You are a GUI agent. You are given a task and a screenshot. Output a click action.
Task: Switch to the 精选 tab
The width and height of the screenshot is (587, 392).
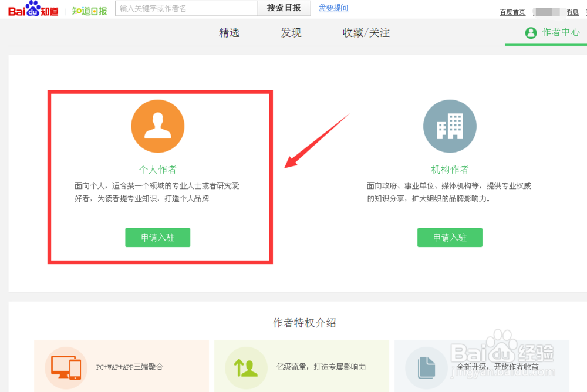[x=229, y=33]
